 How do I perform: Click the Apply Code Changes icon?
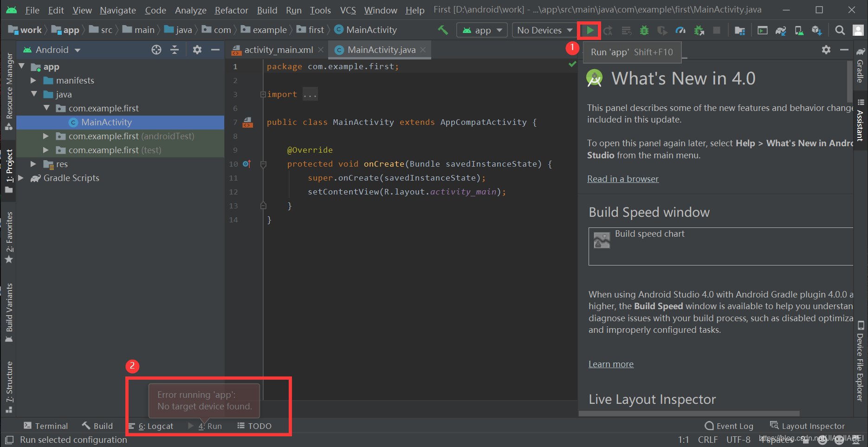click(626, 30)
